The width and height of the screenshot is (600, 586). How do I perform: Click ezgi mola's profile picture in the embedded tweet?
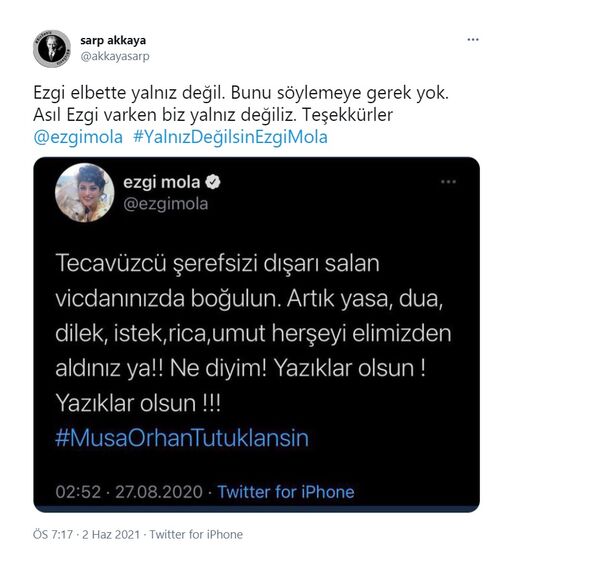coord(85,193)
